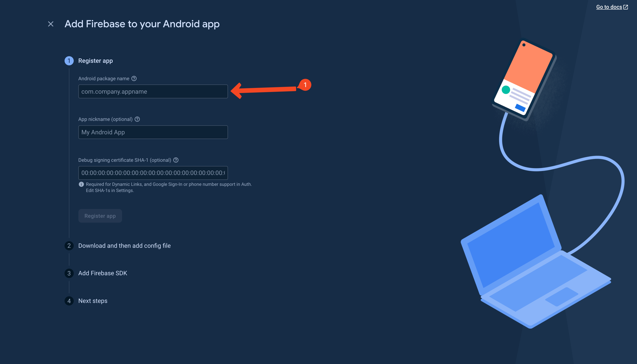Image resolution: width=637 pixels, height=364 pixels.
Task: Click the step 1 number circle
Action: 69,61
